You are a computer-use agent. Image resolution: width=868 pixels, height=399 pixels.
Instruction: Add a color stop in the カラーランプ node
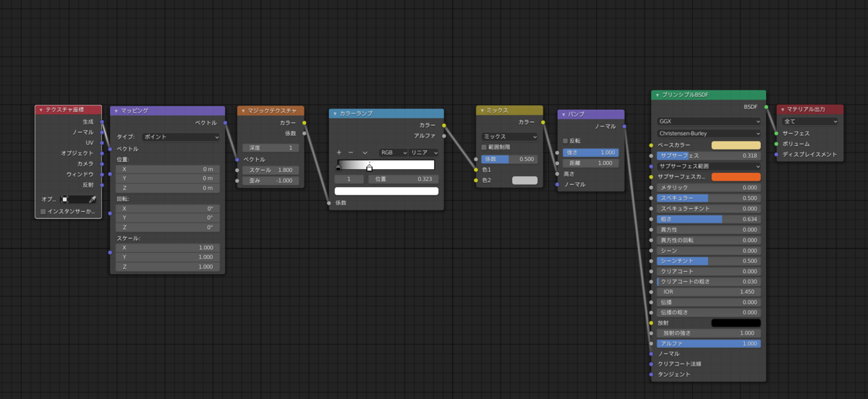click(339, 153)
